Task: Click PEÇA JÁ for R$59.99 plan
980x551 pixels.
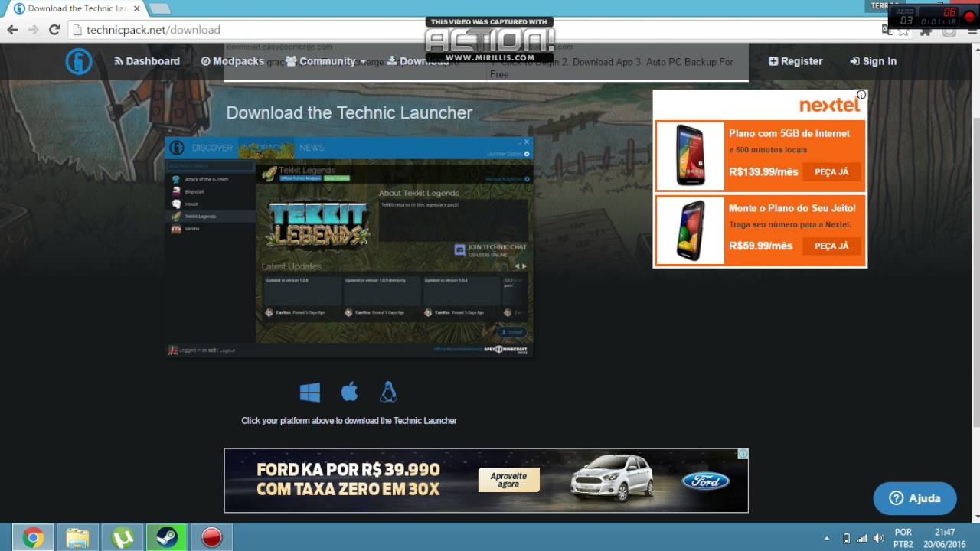Action: (x=831, y=246)
